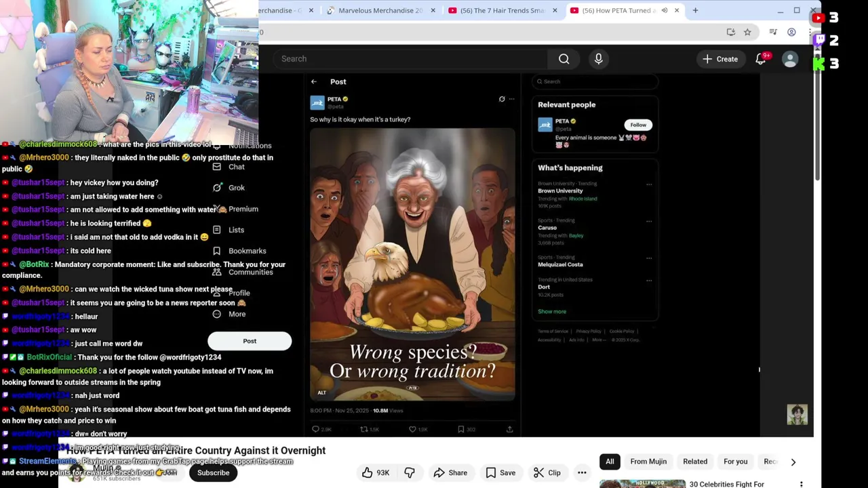
Task: Open Communities in X sidebar
Action: point(243,272)
